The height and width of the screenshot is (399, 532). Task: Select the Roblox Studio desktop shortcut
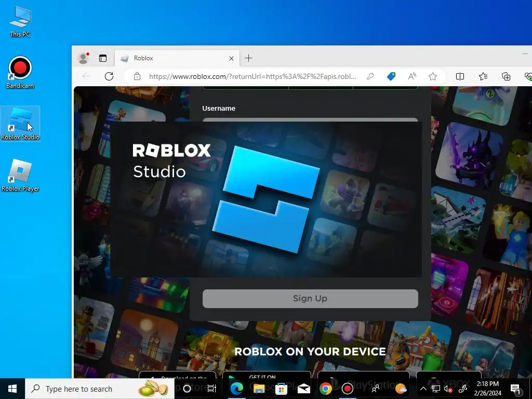tap(20, 124)
